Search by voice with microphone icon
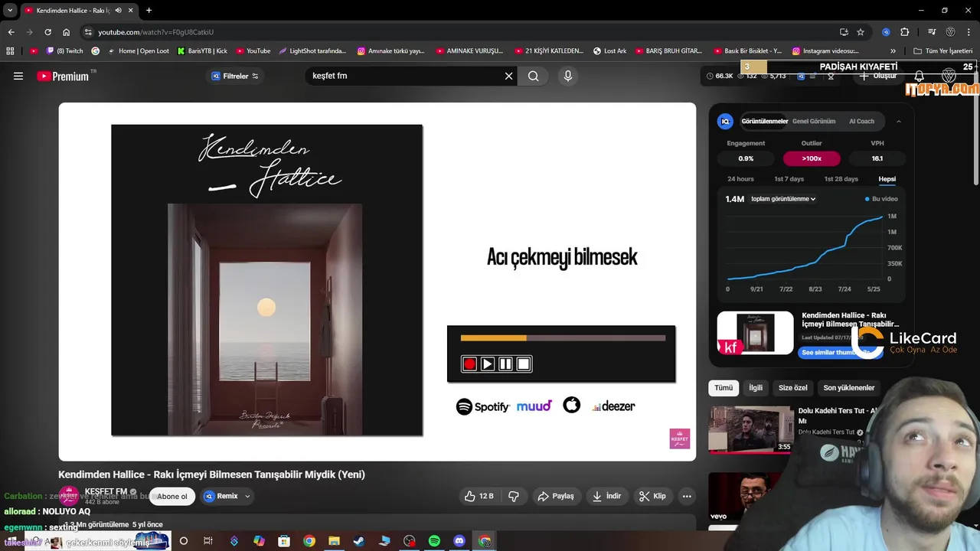Screen dimensions: 980x551 pyautogui.click(x=567, y=76)
